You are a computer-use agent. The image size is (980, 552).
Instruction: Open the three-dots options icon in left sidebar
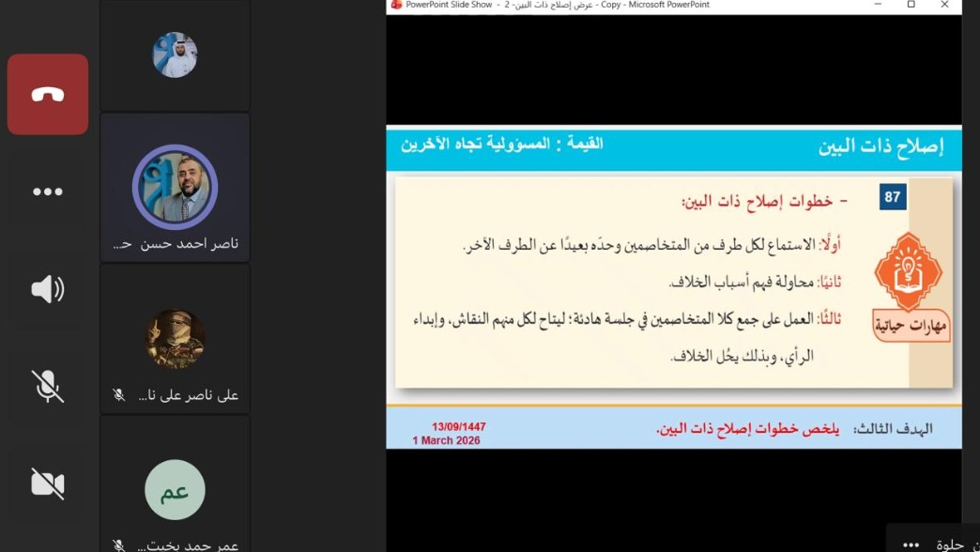47,192
